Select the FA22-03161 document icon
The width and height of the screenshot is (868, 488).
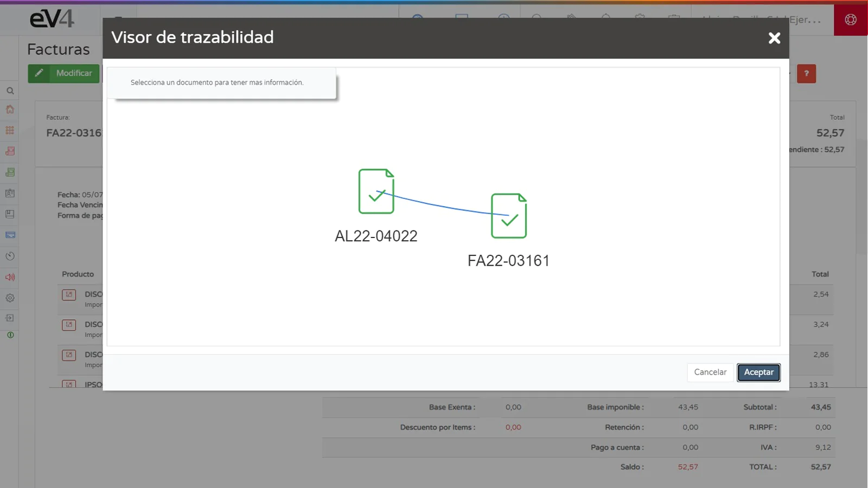click(x=509, y=216)
